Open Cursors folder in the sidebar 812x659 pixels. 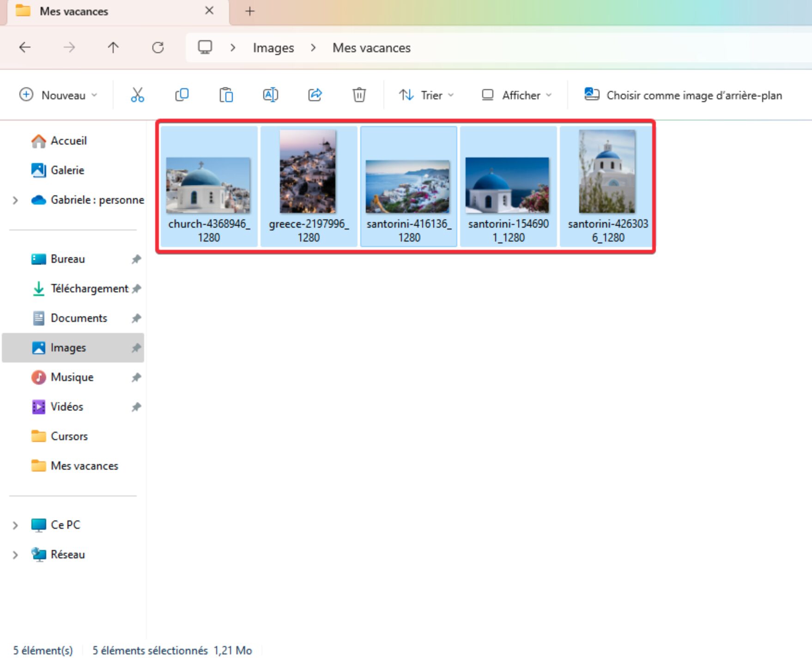point(73,436)
